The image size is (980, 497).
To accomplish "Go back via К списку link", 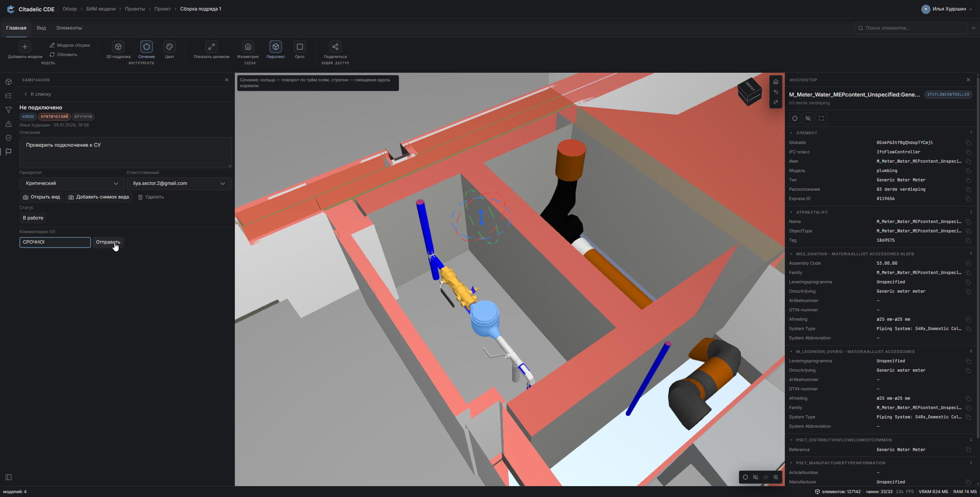I will coord(38,94).
